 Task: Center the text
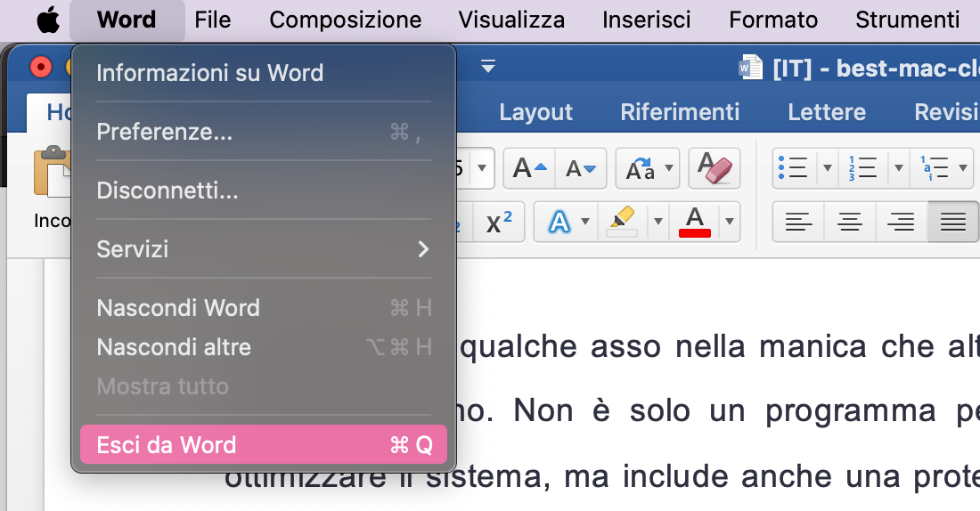pyautogui.click(x=850, y=222)
